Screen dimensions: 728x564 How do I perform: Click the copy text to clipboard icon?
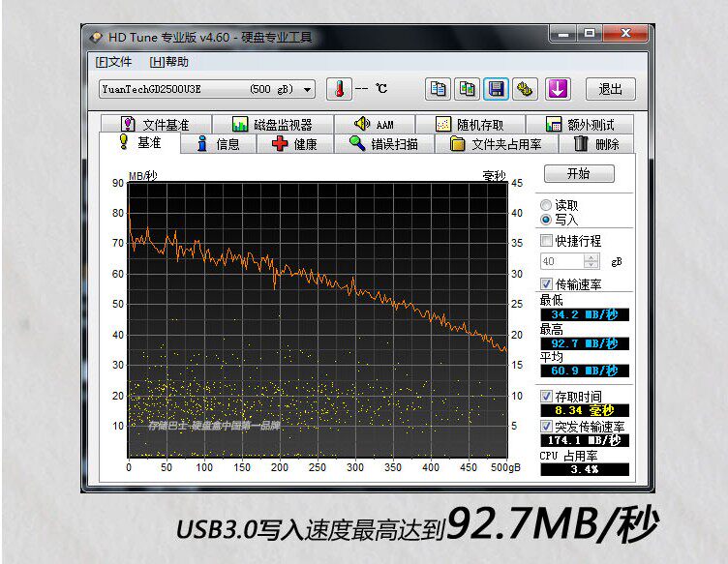point(439,89)
